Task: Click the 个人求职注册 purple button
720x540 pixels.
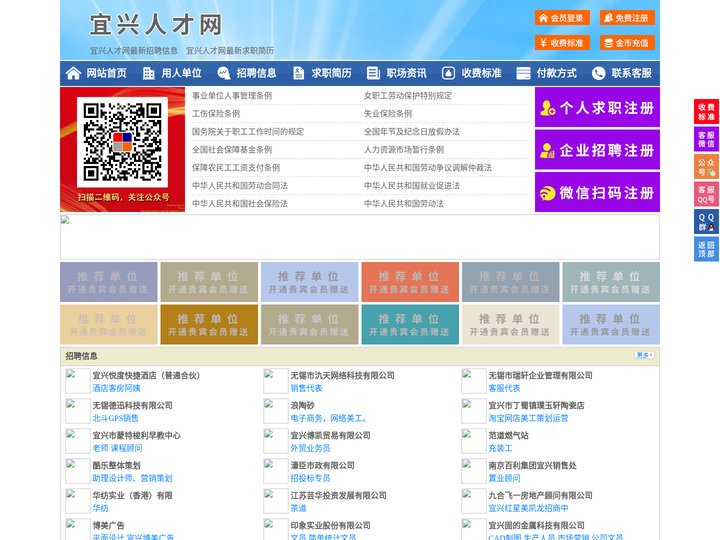Action: (597, 107)
